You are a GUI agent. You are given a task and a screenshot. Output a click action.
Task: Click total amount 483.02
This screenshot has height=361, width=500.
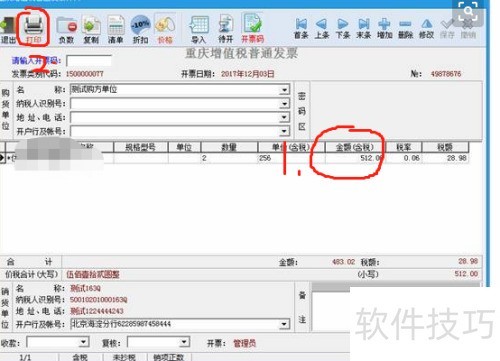coord(343,262)
